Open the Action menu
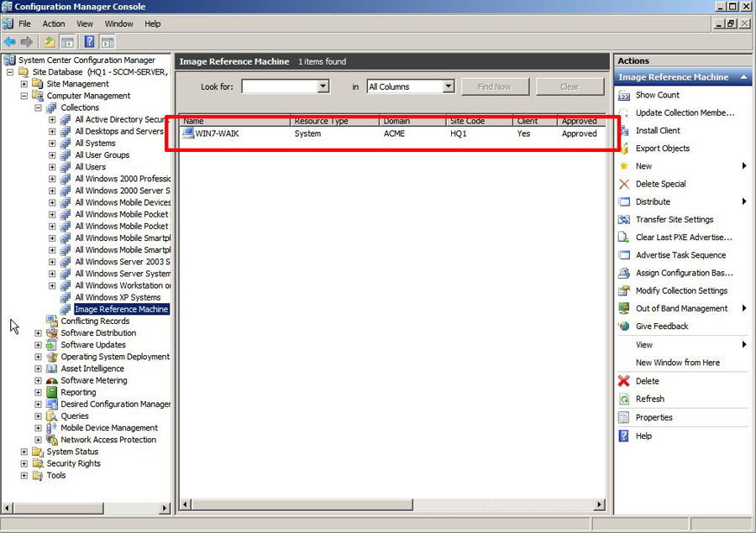 click(54, 24)
